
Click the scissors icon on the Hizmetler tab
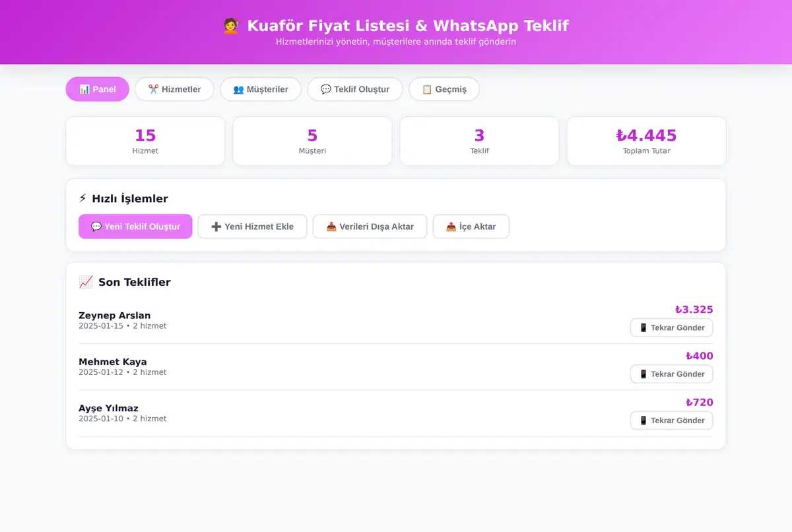point(153,89)
